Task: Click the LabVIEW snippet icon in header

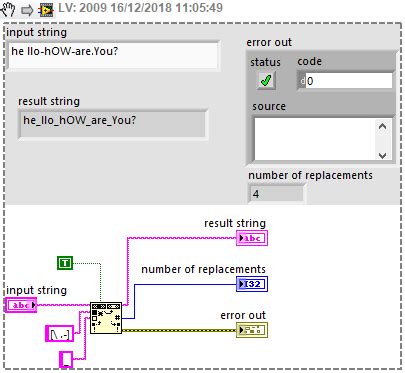Action: coord(46,10)
